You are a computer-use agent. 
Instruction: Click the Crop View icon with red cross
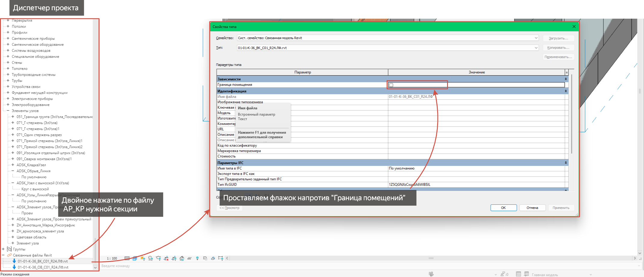(166, 258)
